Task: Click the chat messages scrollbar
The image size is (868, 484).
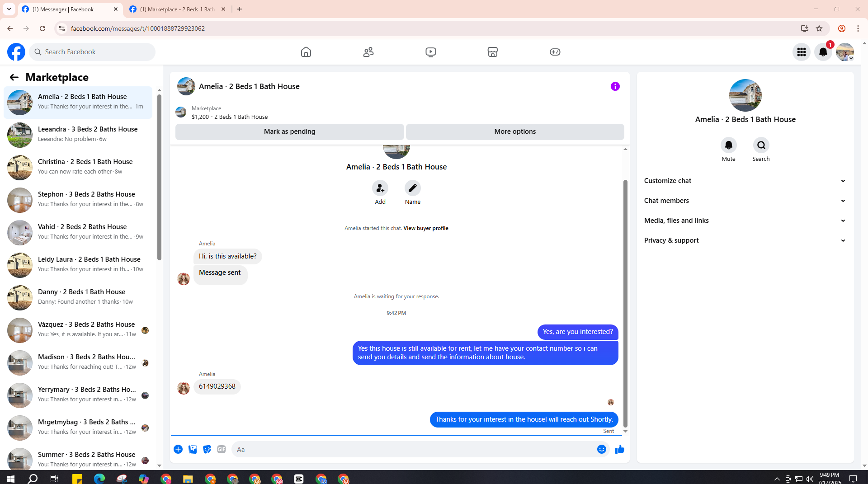Action: coord(626,304)
